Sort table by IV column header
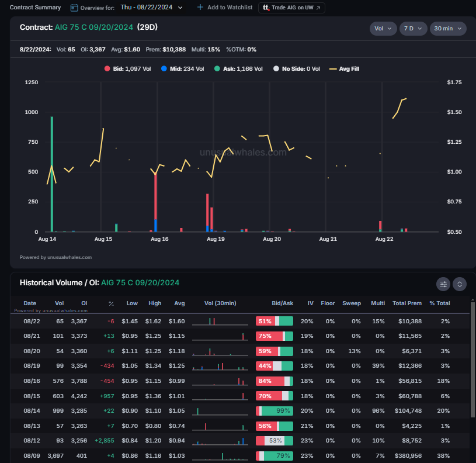 (x=310, y=303)
